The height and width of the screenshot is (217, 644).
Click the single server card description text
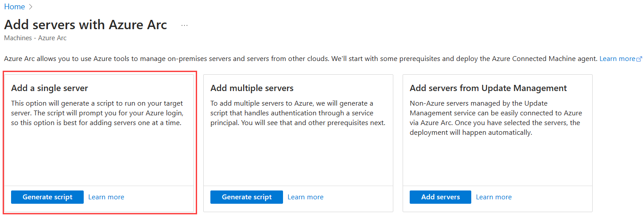click(97, 113)
